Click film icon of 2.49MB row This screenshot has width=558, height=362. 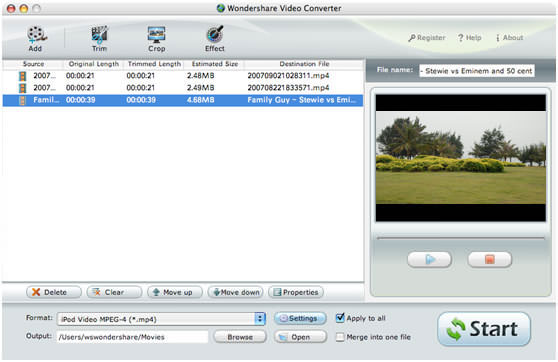point(22,88)
